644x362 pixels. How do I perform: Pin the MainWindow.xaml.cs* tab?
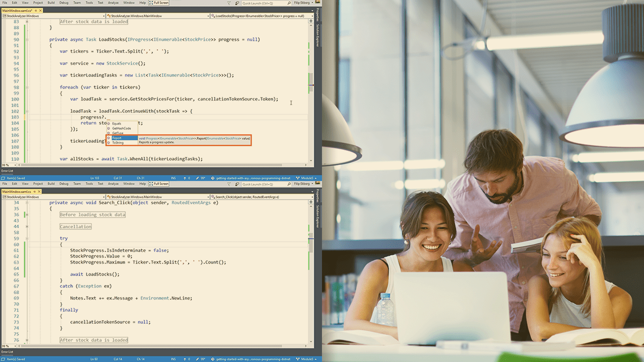point(36,11)
